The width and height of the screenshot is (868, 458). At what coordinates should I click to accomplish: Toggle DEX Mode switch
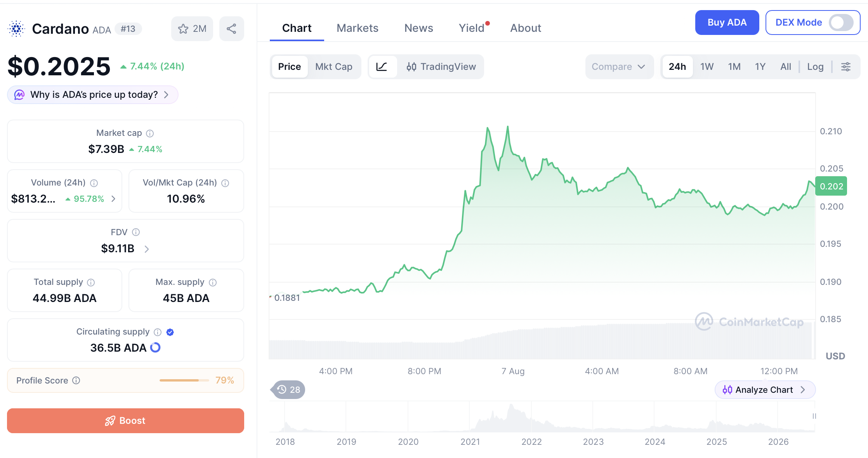tap(841, 23)
